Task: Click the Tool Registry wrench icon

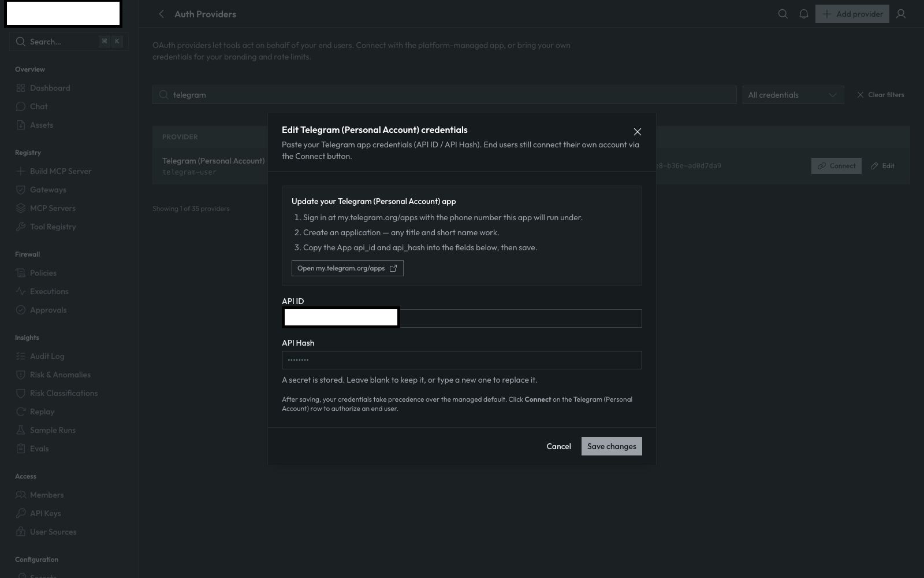Action: (x=21, y=227)
